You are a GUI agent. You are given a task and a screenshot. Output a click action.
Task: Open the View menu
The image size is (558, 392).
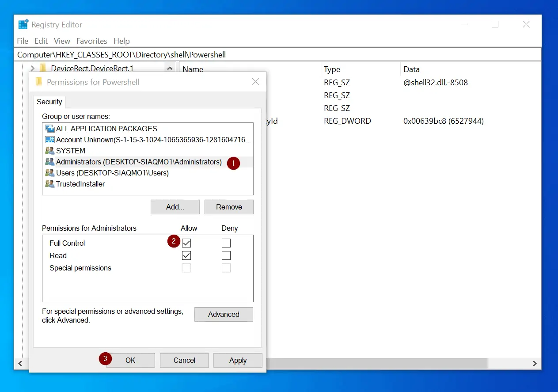62,41
